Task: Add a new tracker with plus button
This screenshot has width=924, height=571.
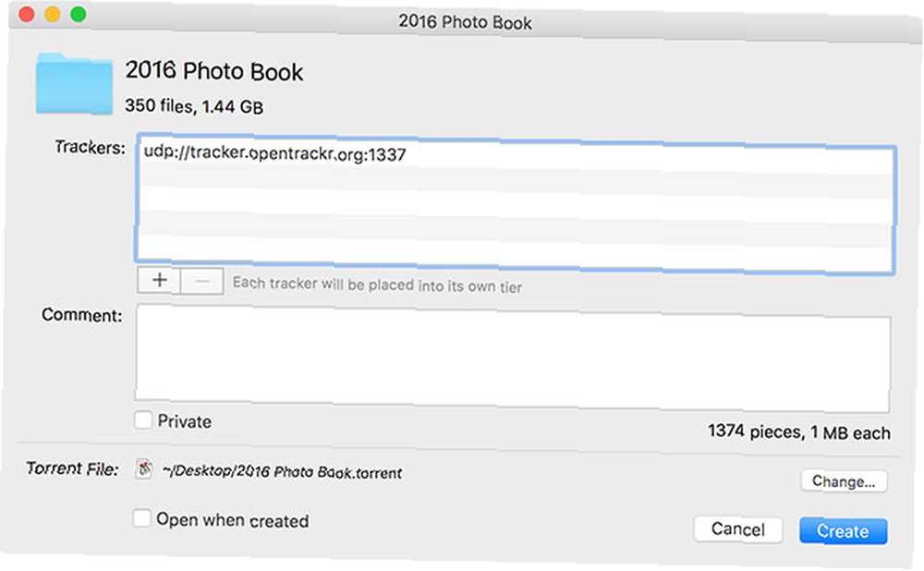Action: point(159,280)
